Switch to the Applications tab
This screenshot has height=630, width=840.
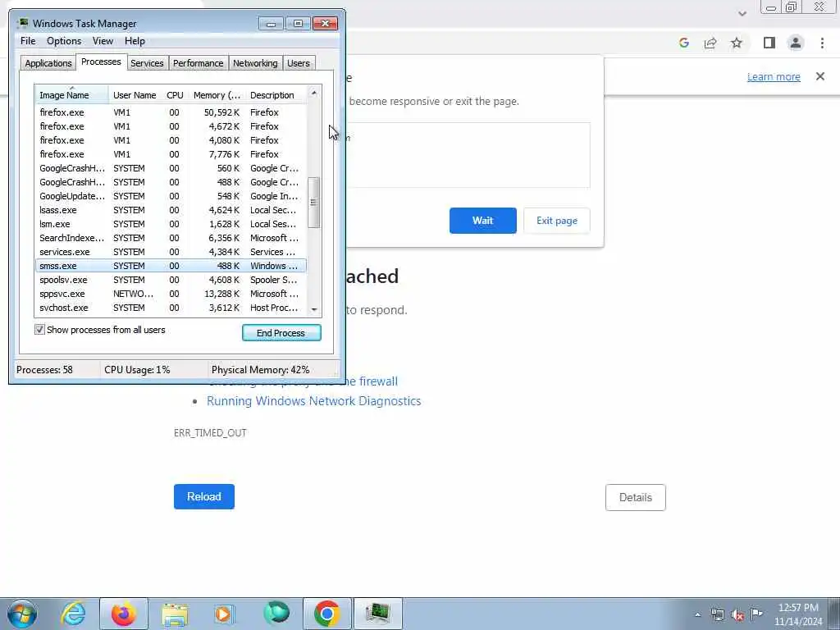(48, 63)
